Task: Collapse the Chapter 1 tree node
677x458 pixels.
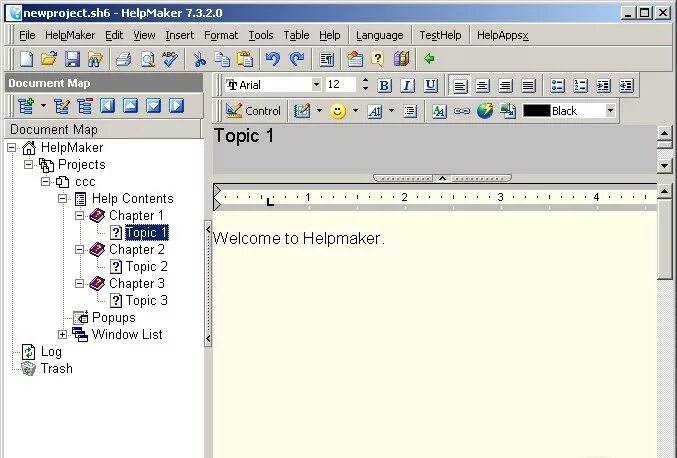Action: [79, 215]
